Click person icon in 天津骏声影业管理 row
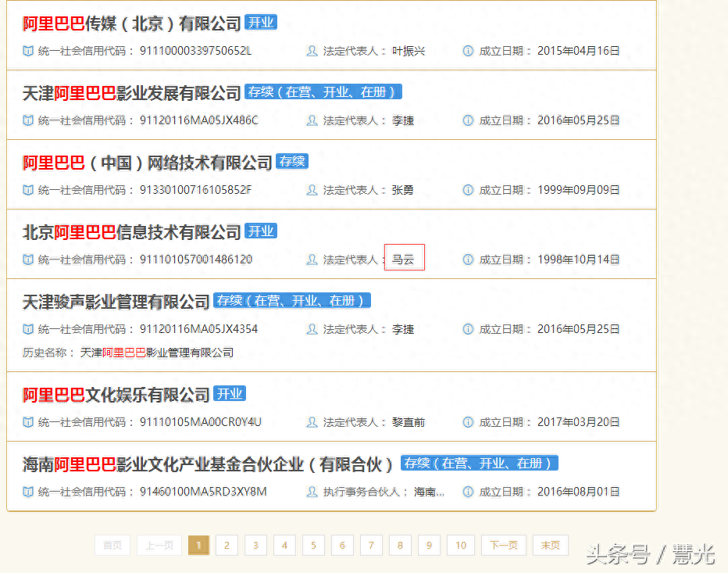728x573 pixels. point(312,329)
